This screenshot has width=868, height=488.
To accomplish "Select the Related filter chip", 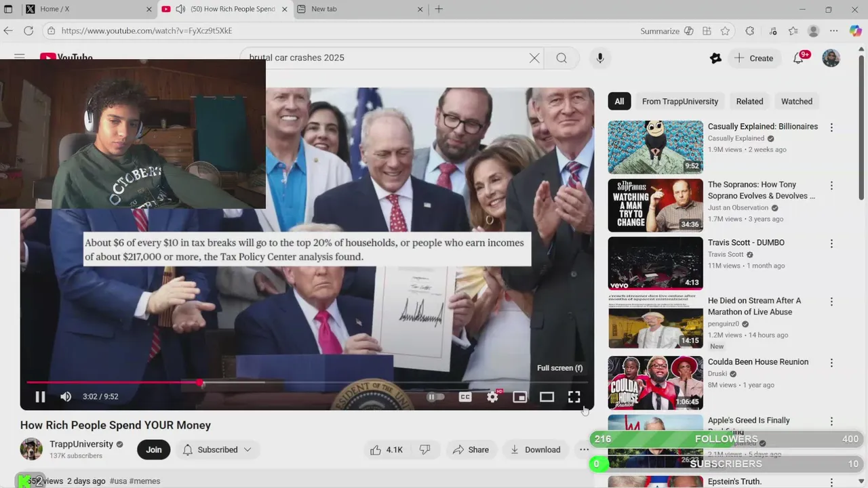I will [749, 102].
